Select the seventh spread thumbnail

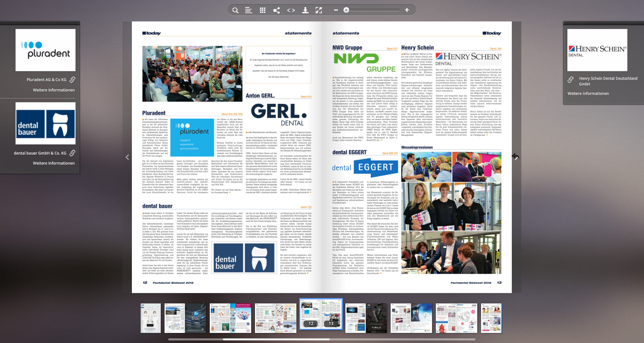tap(411, 318)
